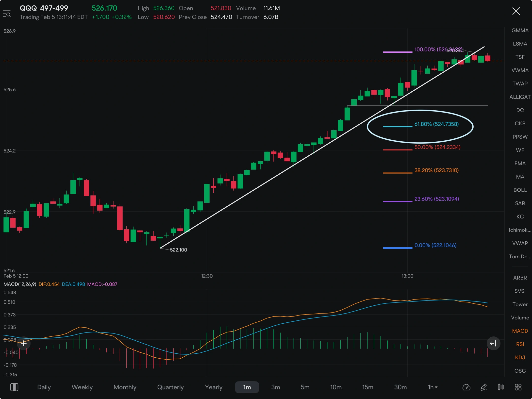Toggle the split panel layout icon
The width and height of the screenshot is (532, 399).
[x=14, y=387]
